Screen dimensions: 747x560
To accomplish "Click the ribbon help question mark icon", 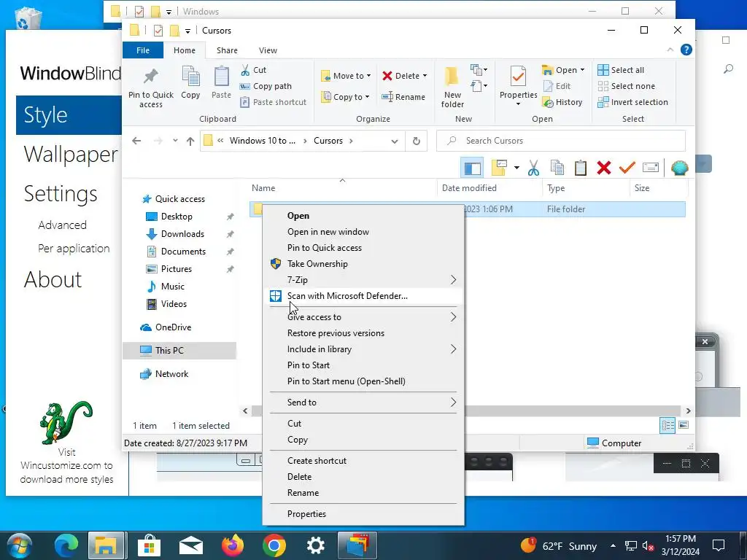I will [686, 50].
